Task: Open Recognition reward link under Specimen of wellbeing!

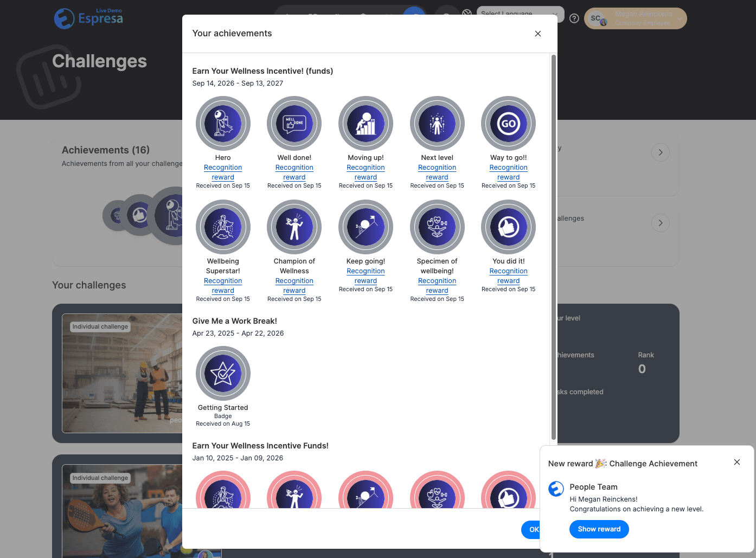Action: [437, 286]
